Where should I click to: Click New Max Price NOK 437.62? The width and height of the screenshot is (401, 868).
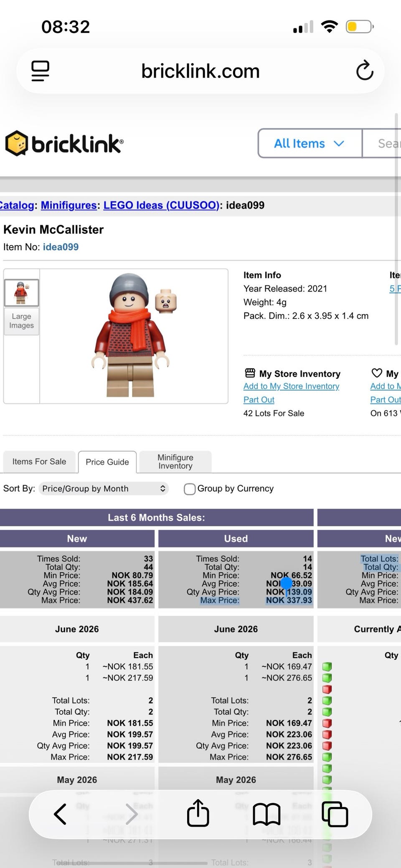pyautogui.click(x=130, y=600)
